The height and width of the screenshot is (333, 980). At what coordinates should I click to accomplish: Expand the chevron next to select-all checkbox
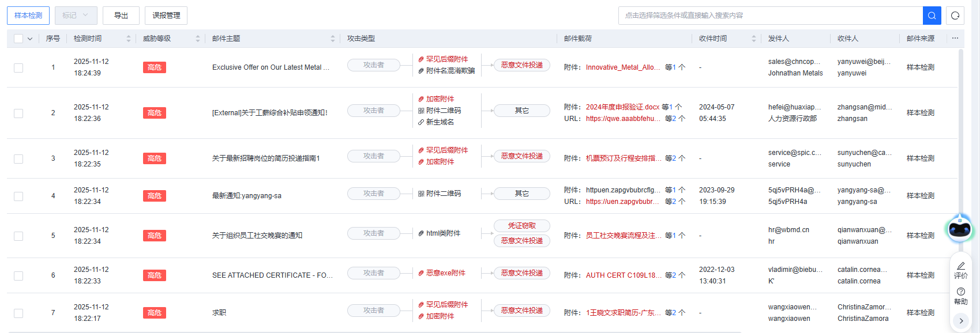[x=30, y=39]
